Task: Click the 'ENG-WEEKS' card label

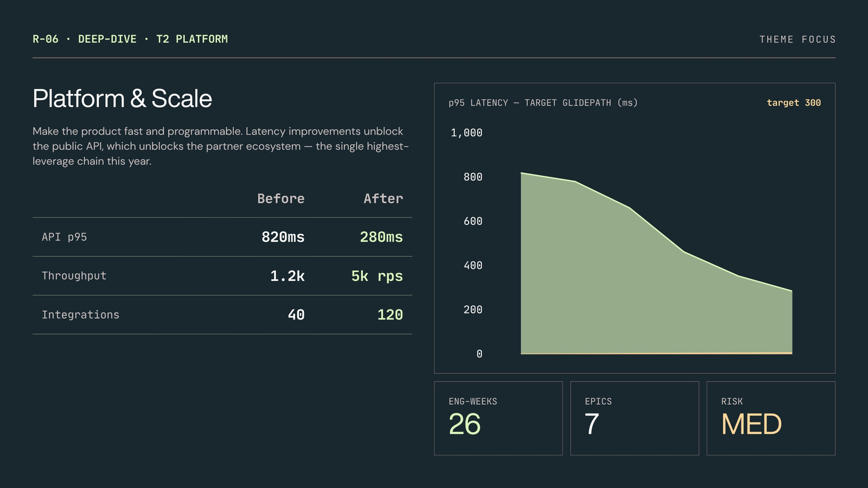Action: [473, 401]
